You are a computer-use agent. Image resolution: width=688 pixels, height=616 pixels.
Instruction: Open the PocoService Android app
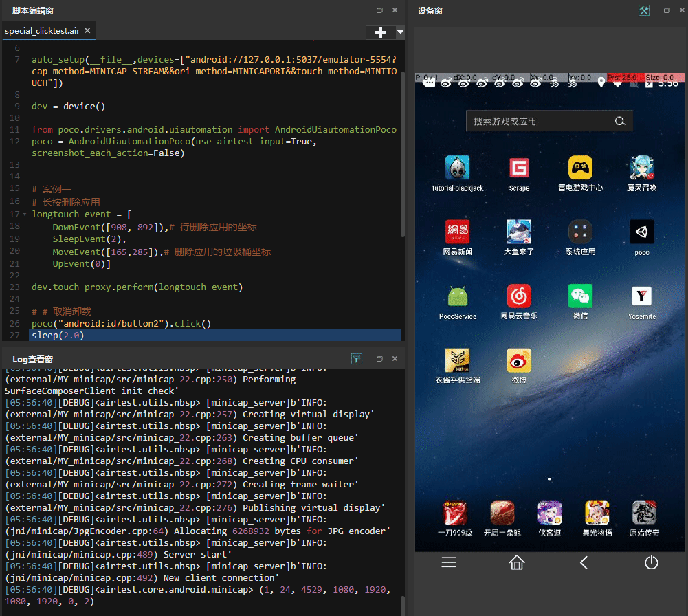(457, 296)
